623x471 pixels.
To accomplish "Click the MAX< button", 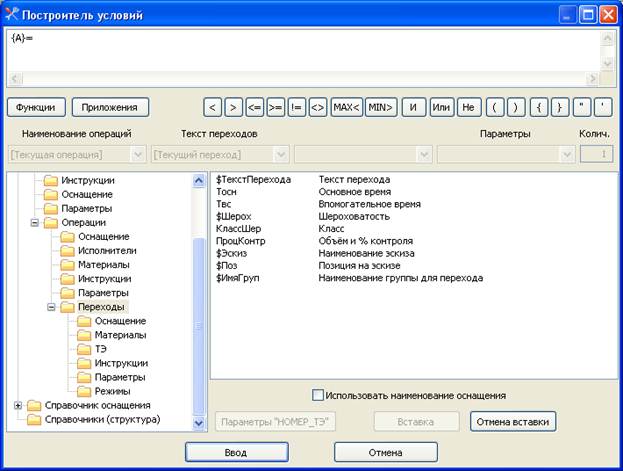I will [346, 107].
